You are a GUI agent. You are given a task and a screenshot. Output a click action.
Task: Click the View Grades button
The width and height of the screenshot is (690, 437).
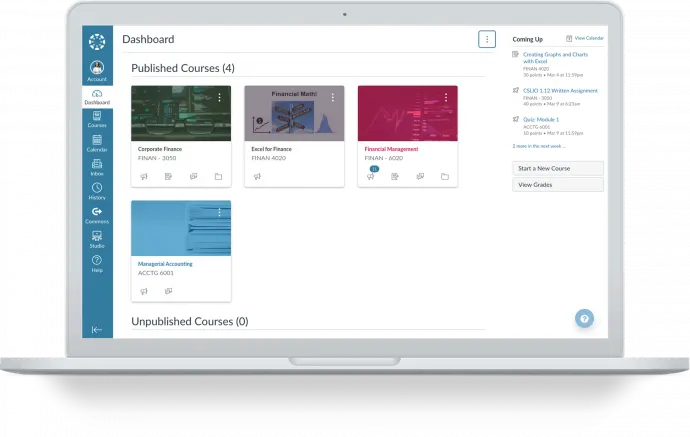pos(558,185)
